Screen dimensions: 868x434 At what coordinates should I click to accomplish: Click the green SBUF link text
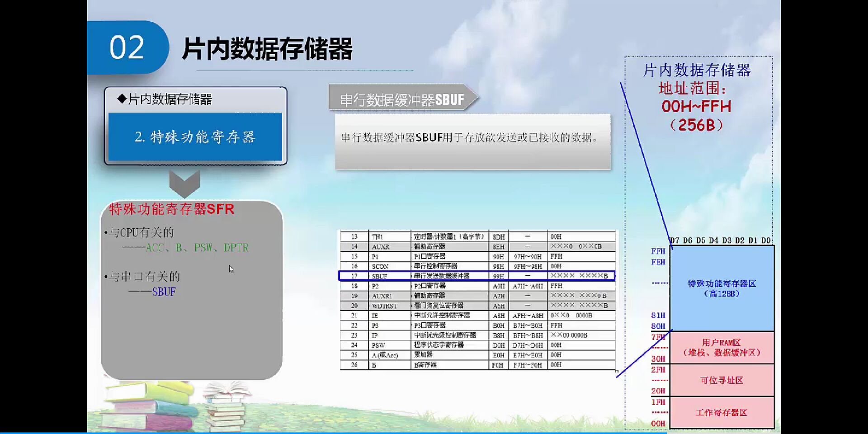click(x=164, y=292)
